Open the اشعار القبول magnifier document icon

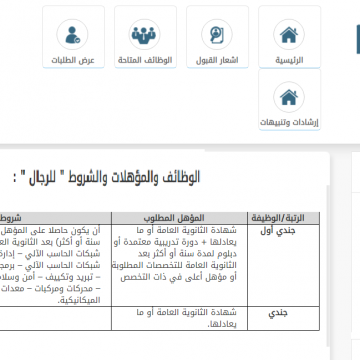[217, 35]
